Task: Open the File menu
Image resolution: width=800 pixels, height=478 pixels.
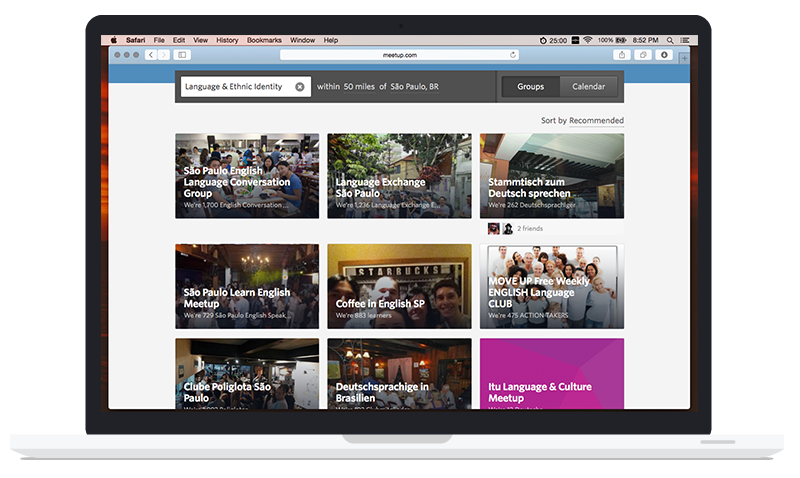Action: point(159,40)
